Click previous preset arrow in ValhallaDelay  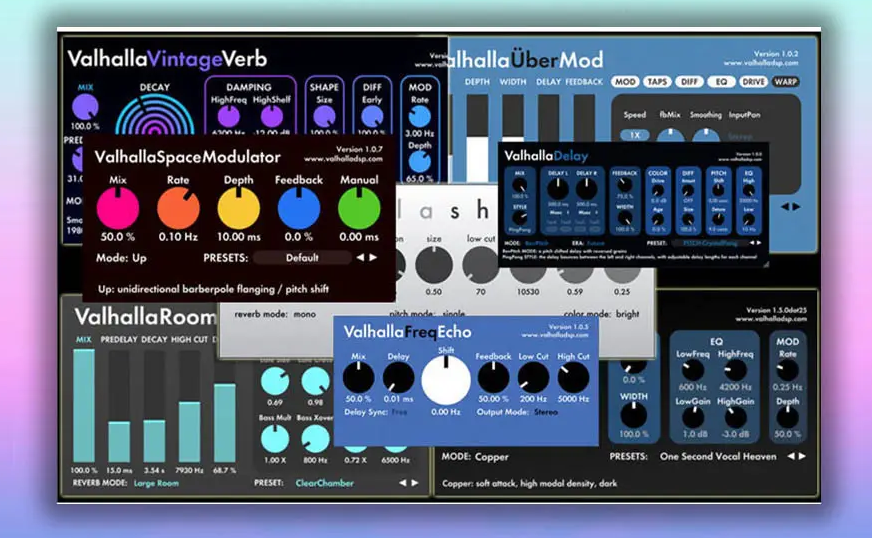(x=751, y=243)
